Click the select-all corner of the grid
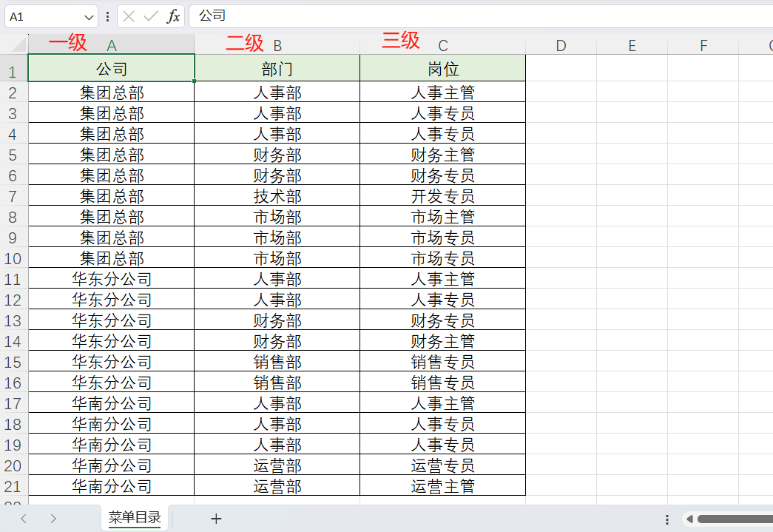 [14, 44]
